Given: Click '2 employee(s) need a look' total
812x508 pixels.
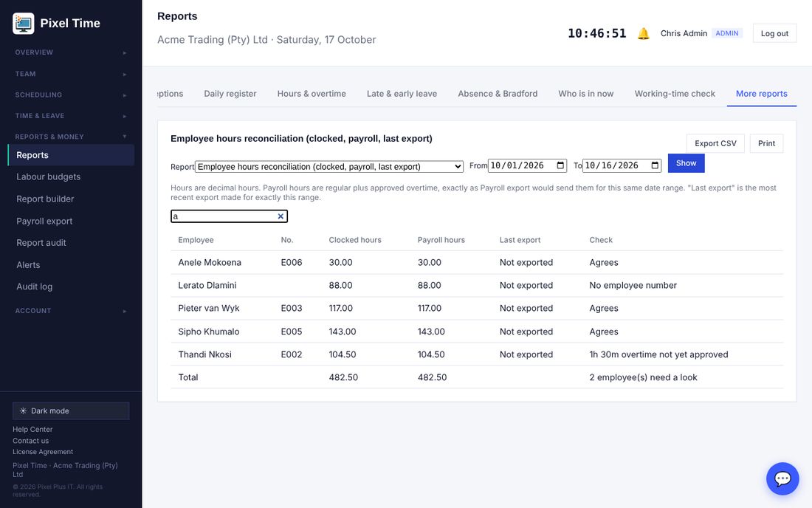Looking at the screenshot, I should point(643,377).
